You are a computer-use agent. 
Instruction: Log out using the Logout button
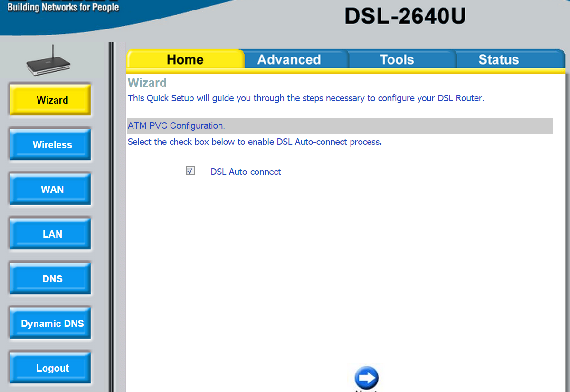(50, 368)
